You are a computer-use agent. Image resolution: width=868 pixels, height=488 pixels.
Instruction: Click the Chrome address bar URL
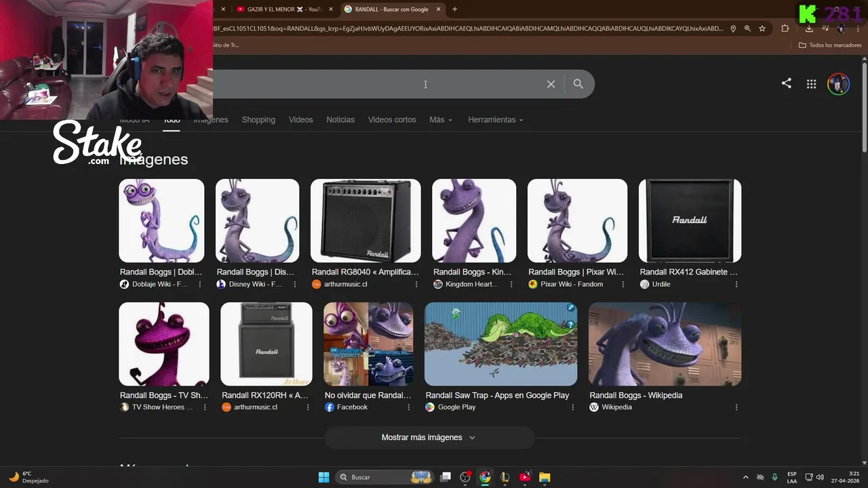469,28
